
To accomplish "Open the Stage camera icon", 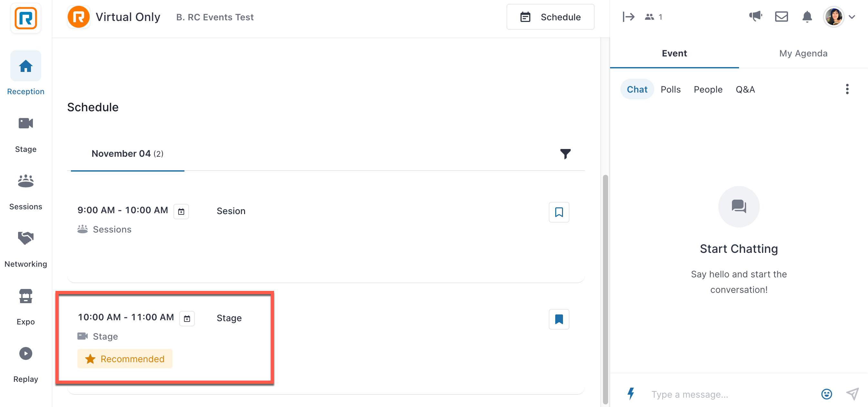I will click(25, 123).
